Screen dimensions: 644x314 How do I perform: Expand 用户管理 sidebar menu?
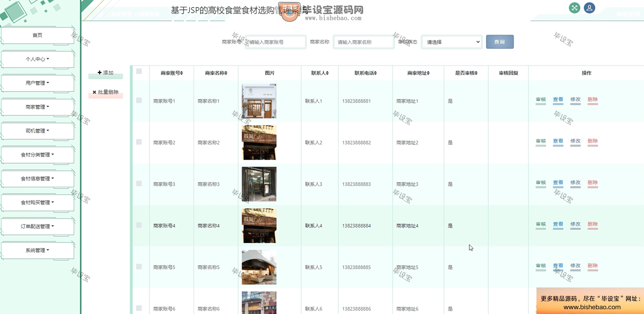(38, 83)
